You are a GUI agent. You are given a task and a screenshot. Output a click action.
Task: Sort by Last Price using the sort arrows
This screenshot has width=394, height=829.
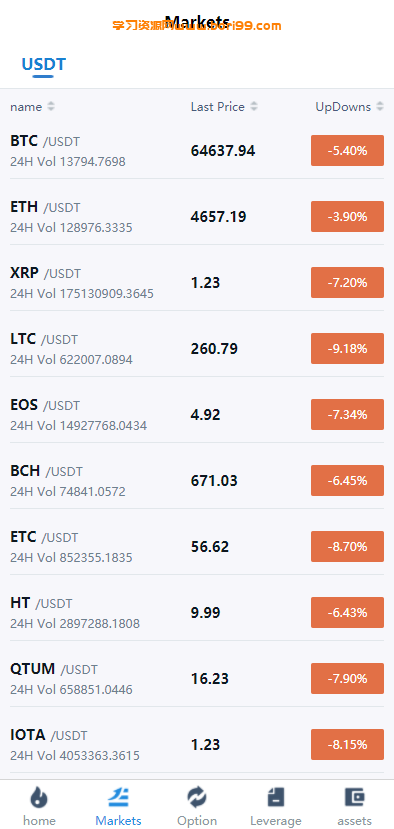click(254, 107)
